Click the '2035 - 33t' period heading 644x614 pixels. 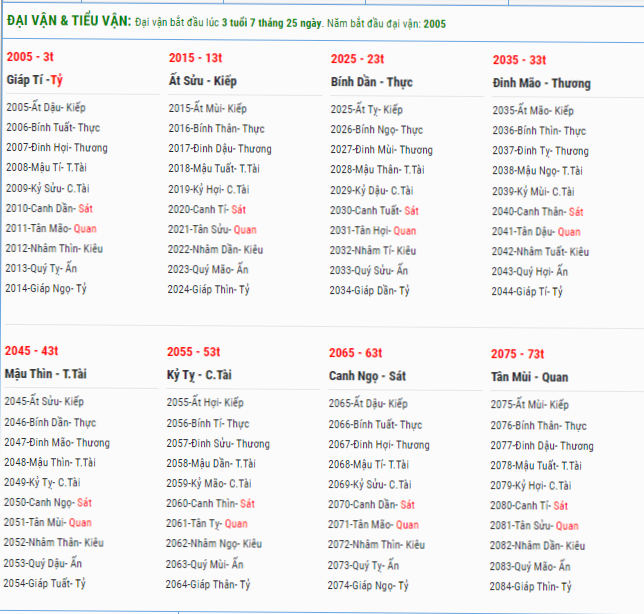[x=519, y=60]
